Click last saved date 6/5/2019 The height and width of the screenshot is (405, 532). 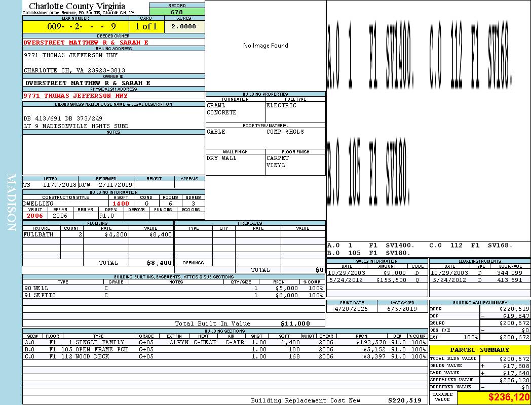(x=402, y=309)
